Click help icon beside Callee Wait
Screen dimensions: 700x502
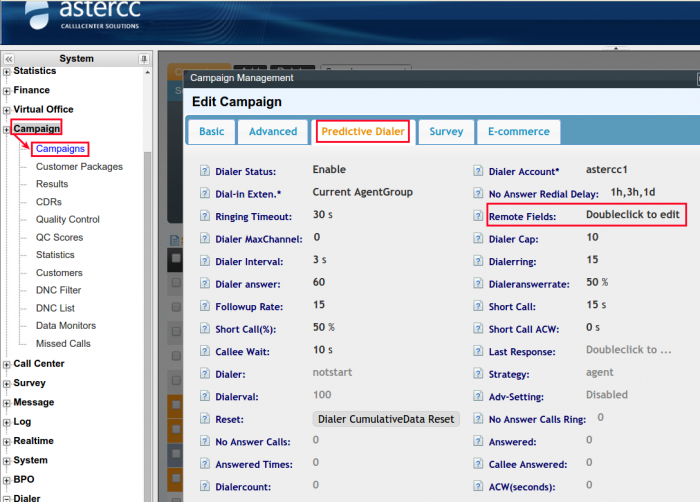[x=205, y=350]
